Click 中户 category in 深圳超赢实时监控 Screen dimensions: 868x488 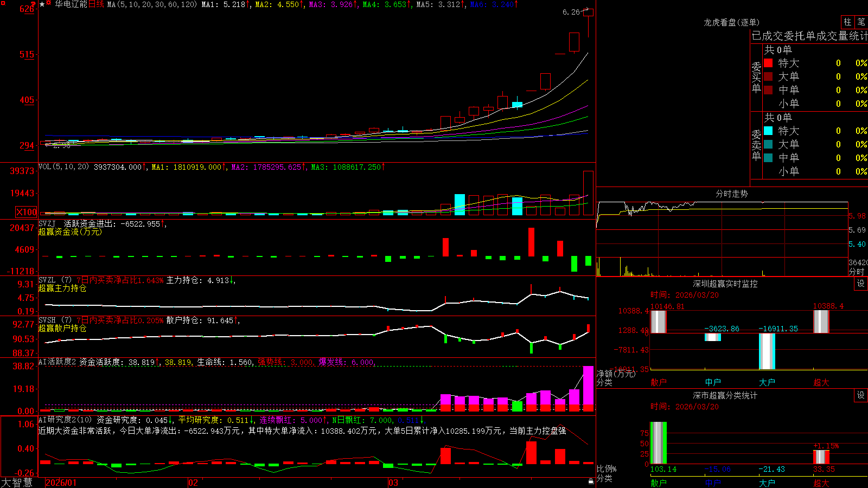click(713, 382)
